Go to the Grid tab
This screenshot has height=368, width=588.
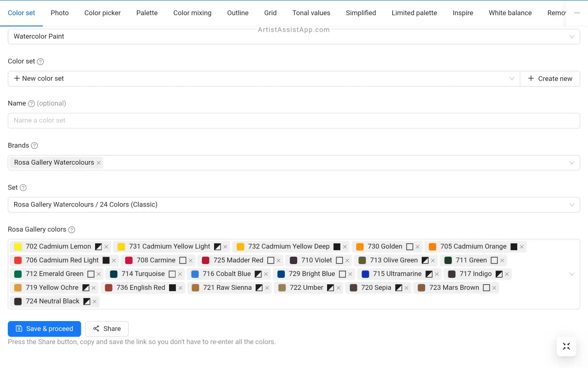(271, 13)
